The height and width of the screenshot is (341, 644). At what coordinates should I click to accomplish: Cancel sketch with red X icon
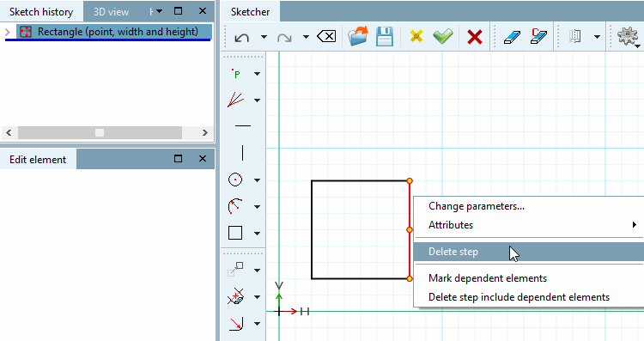click(x=475, y=37)
